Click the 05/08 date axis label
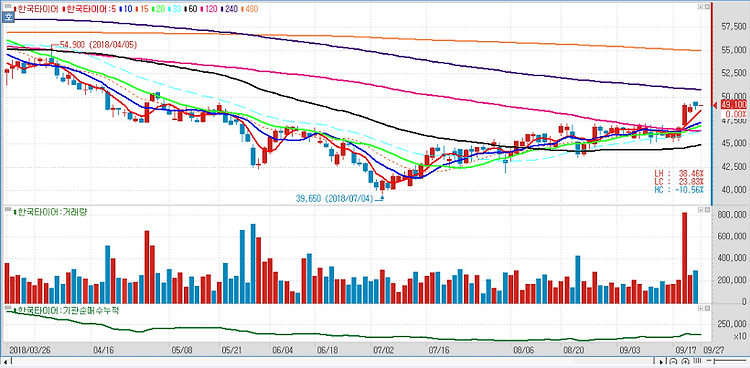 click(x=182, y=350)
